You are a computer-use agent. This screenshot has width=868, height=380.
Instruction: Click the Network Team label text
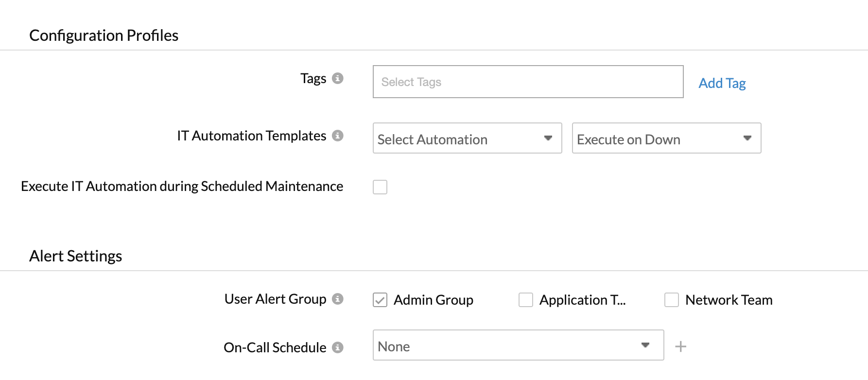click(729, 300)
